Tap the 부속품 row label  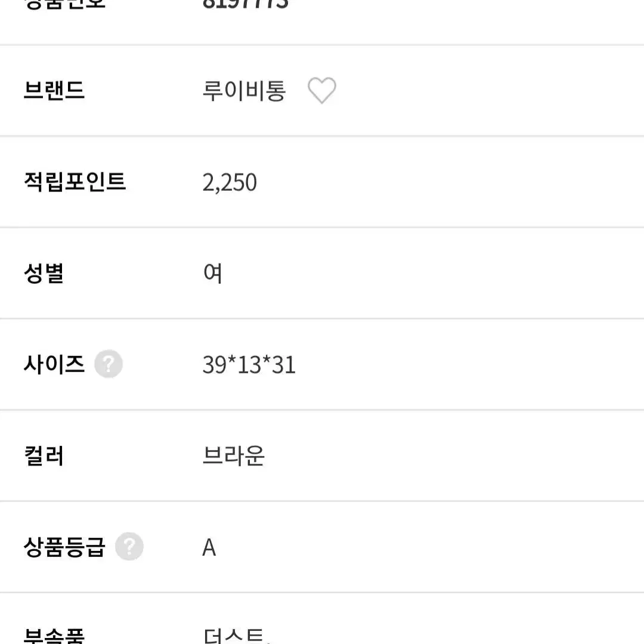pyautogui.click(x=54, y=636)
